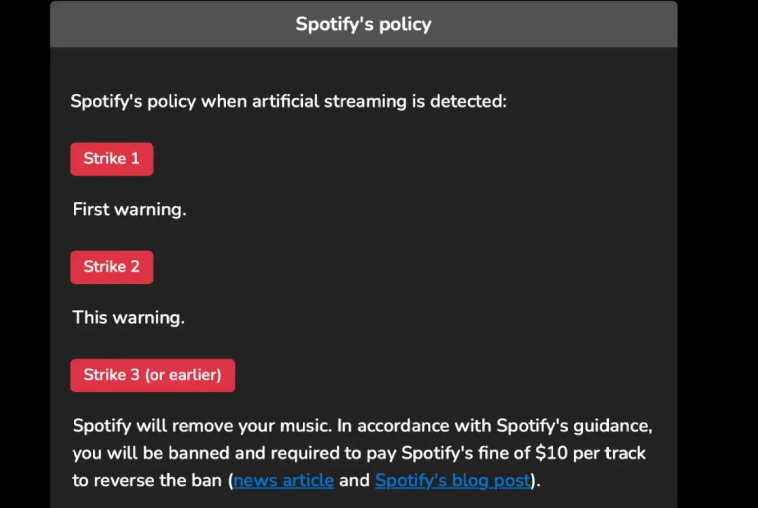
Task: Open the "Spotify's blog post" link
Action: (x=452, y=480)
